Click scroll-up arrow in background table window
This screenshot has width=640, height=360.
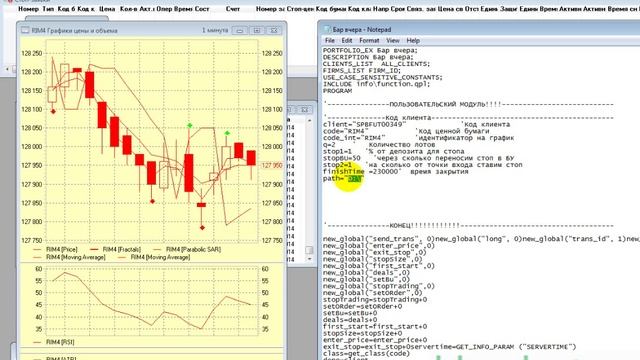click(309, 120)
